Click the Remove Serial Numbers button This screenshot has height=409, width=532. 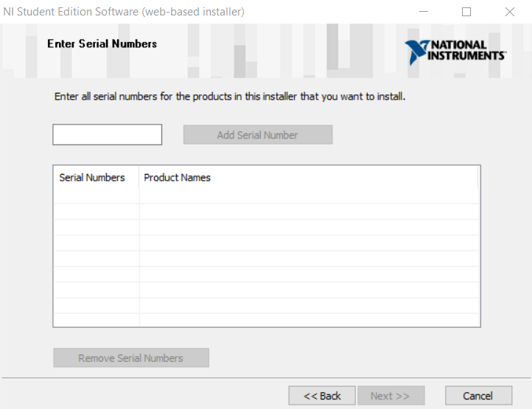[131, 357]
